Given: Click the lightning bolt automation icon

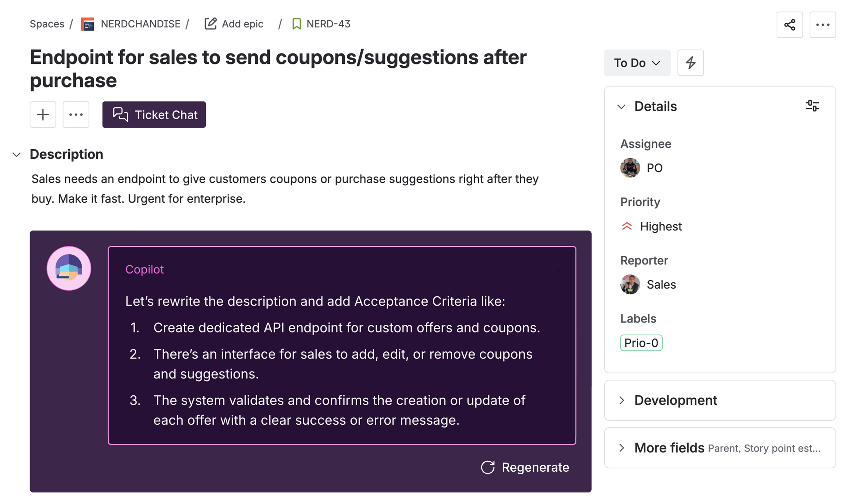Looking at the screenshot, I should pyautogui.click(x=690, y=63).
